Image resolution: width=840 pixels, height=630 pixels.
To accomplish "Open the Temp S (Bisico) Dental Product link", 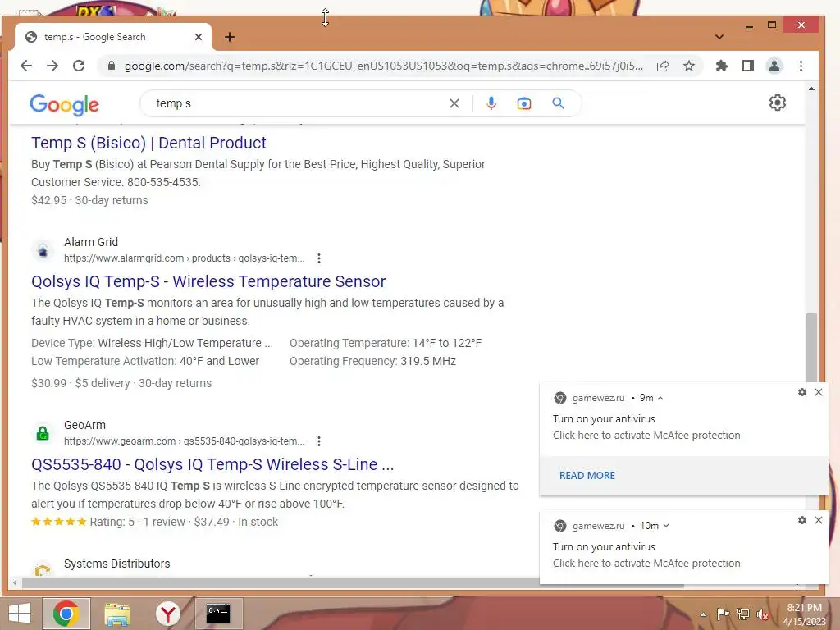I will pyautogui.click(x=148, y=143).
